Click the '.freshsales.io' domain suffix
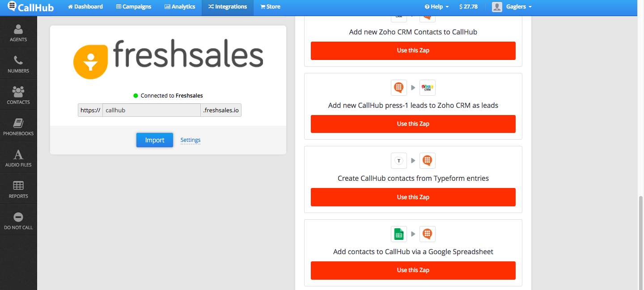The height and width of the screenshot is (290, 644). click(221, 110)
